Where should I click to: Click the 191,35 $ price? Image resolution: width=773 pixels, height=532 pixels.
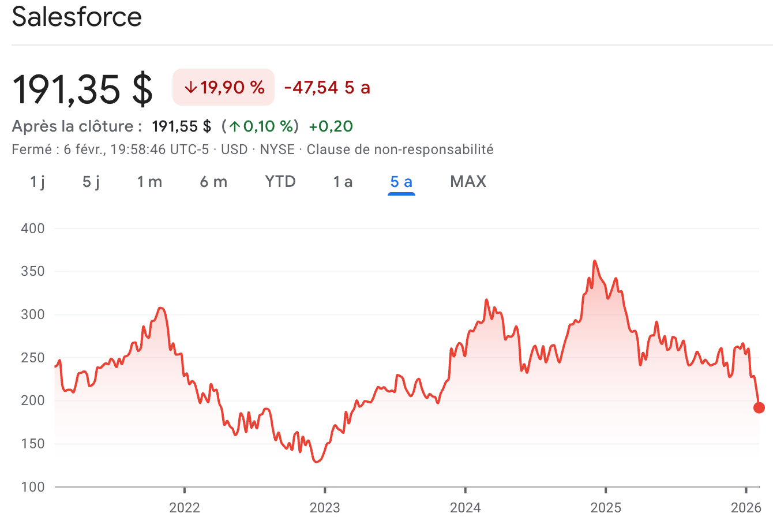82,89
